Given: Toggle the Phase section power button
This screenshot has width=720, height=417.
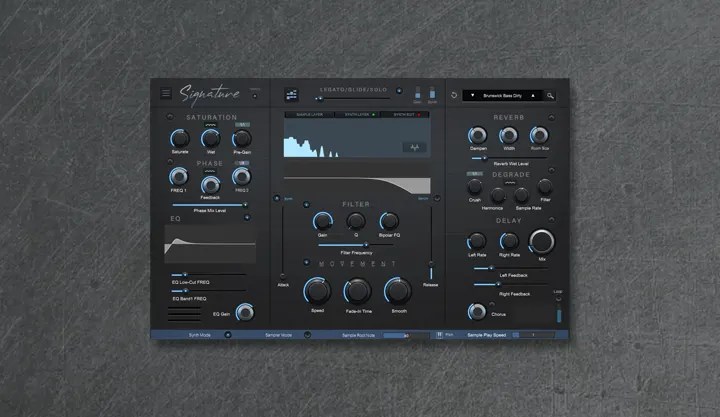Looking at the screenshot, I should pyautogui.click(x=170, y=162).
